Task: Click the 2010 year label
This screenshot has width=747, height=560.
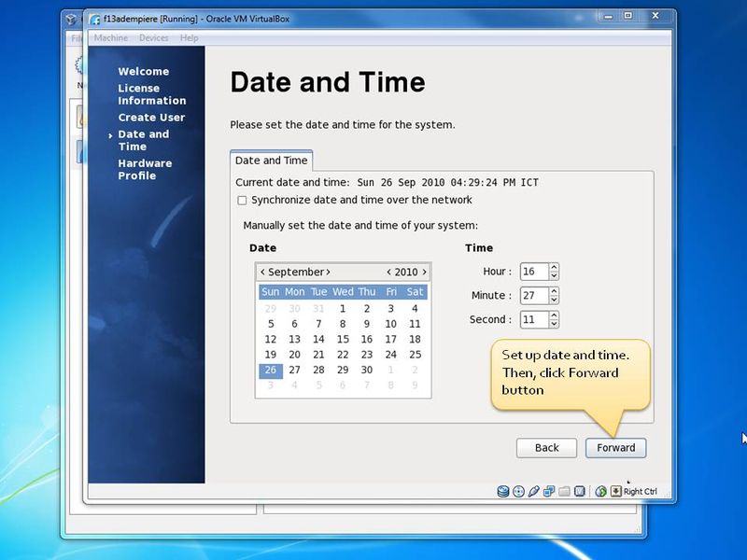Action: (x=406, y=272)
